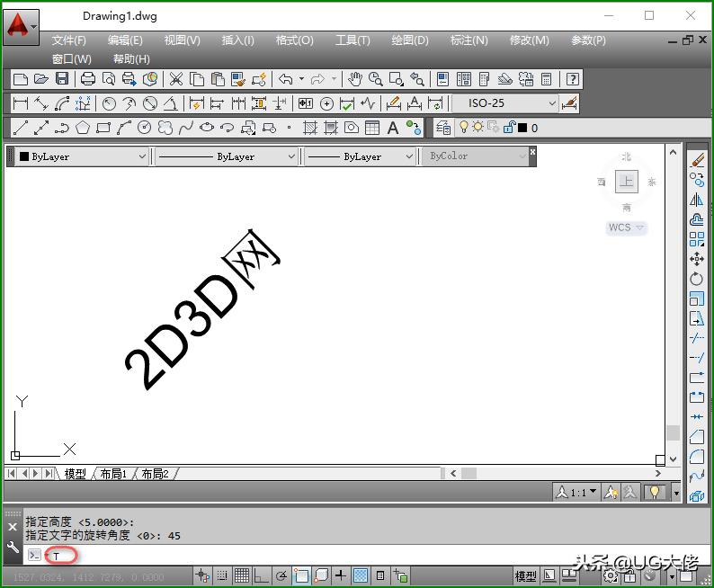The width and height of the screenshot is (714, 588).
Task: Click the Help question mark icon
Action: tap(573, 79)
